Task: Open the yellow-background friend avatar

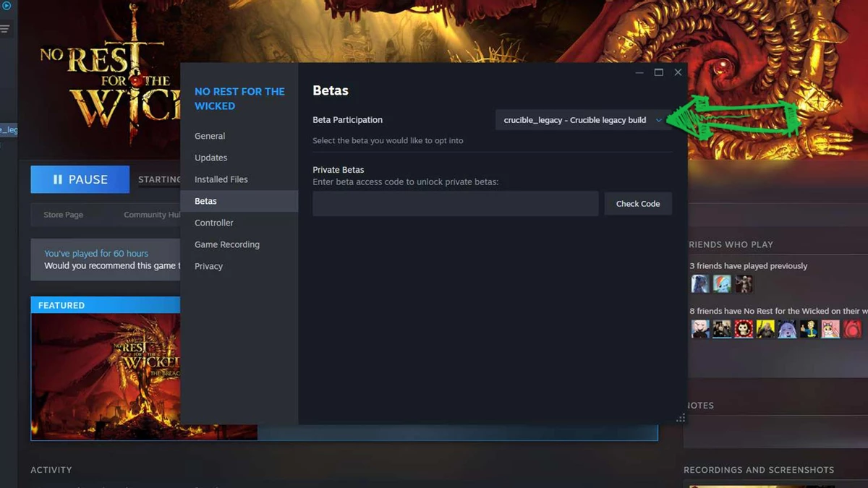Action: click(765, 330)
